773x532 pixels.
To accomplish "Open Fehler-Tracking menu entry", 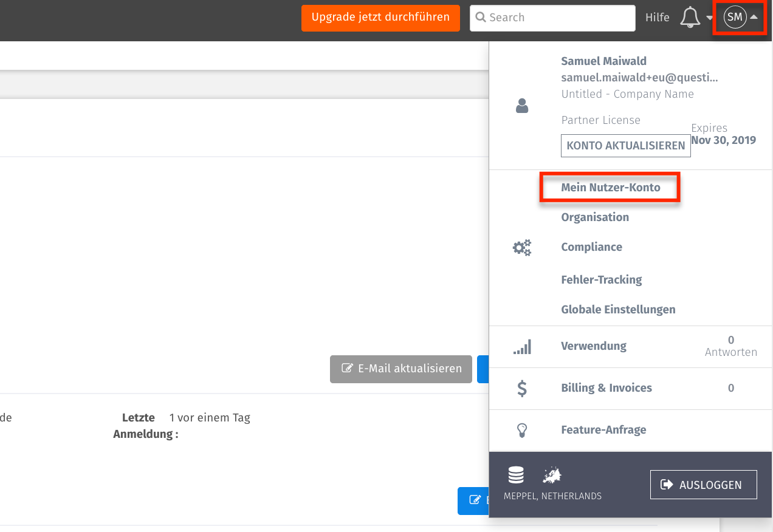I will pos(602,280).
